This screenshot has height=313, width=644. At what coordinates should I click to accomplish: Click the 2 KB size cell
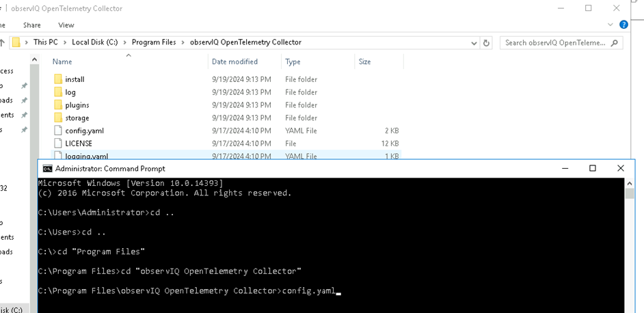pyautogui.click(x=392, y=131)
